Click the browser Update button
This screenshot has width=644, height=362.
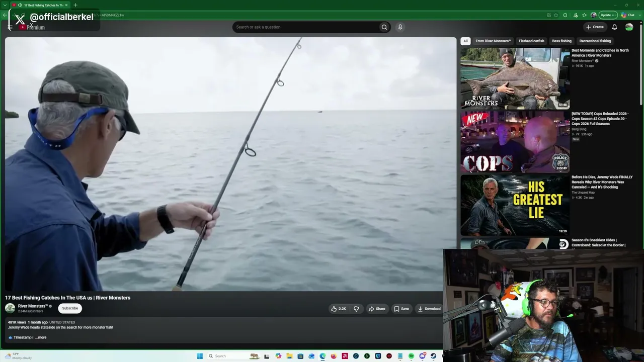coord(607,15)
